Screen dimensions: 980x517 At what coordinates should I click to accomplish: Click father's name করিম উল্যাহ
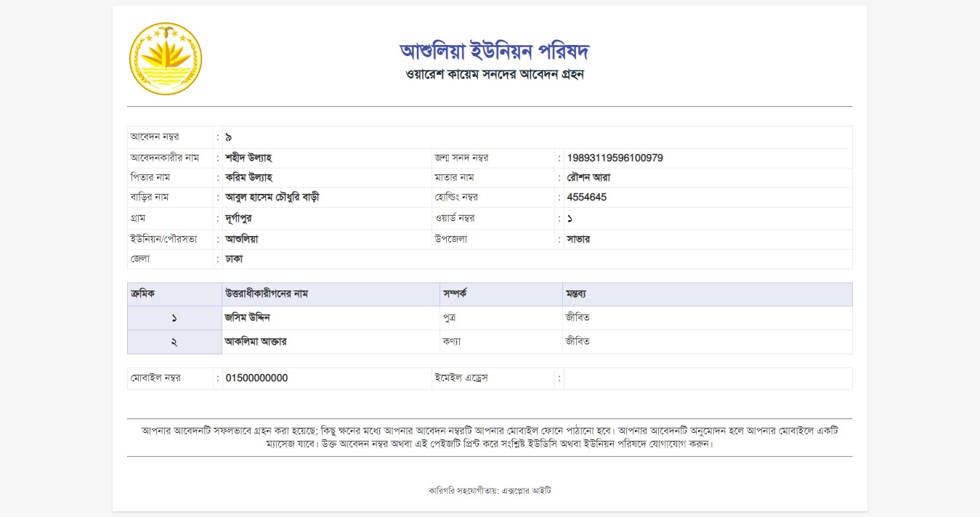tap(248, 177)
